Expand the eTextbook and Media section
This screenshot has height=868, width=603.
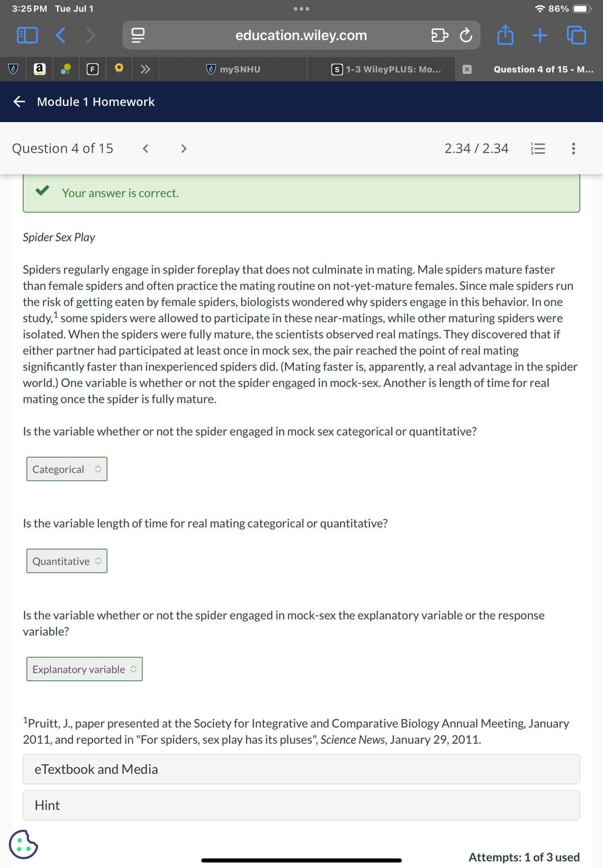click(301, 769)
